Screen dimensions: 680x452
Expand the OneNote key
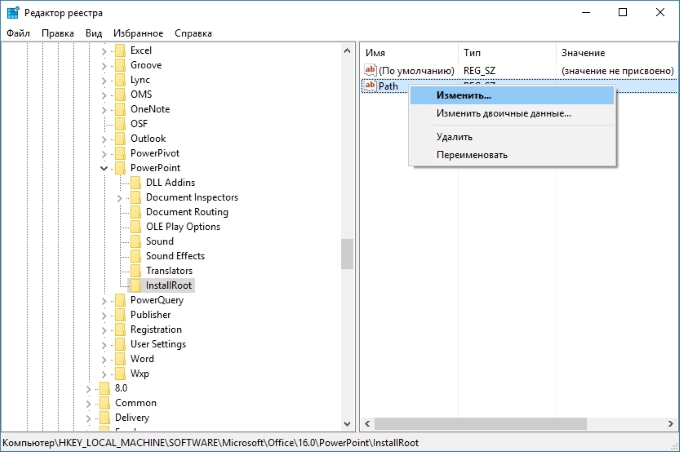click(104, 110)
